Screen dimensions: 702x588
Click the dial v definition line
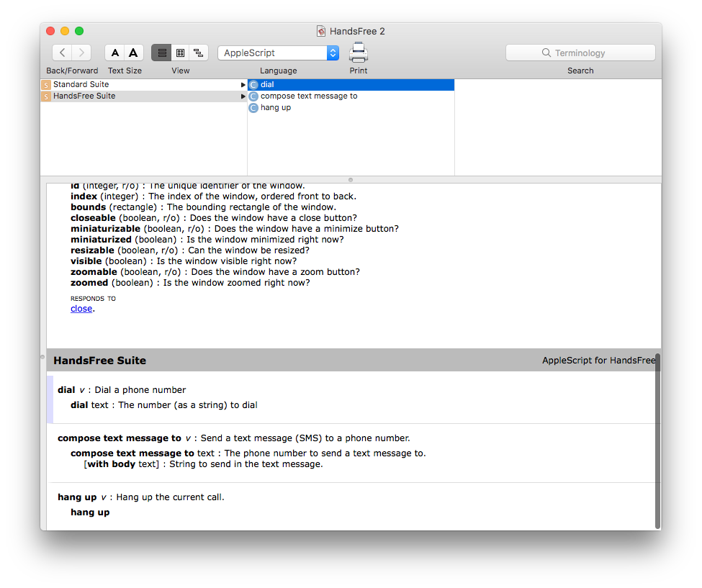(x=122, y=390)
